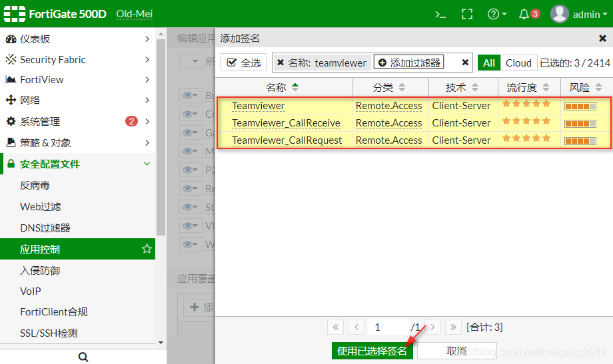Toggle the eye icon on first background row
The width and height of the screenshot is (613, 364).
[191, 95]
